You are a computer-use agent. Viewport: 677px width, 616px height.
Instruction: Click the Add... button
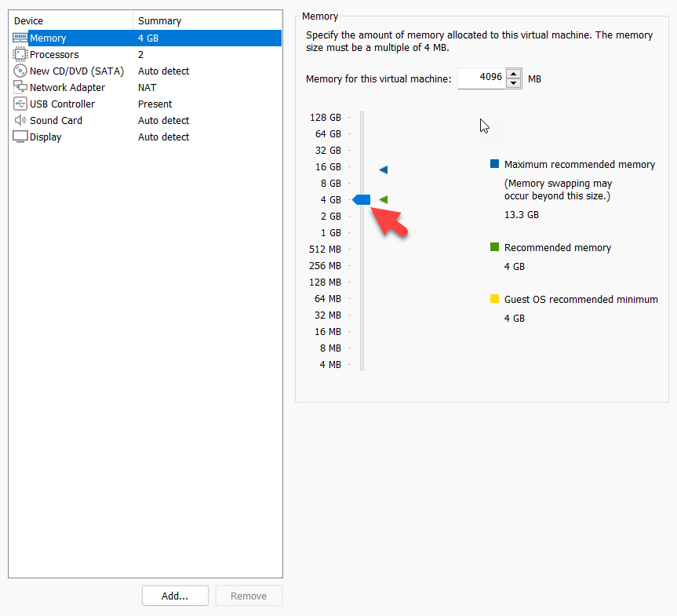click(175, 596)
